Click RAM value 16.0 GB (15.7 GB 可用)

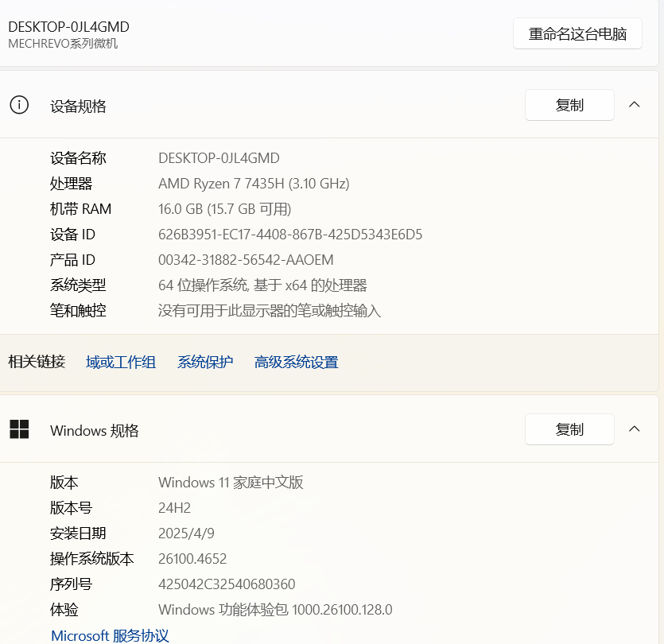pyautogui.click(x=224, y=209)
